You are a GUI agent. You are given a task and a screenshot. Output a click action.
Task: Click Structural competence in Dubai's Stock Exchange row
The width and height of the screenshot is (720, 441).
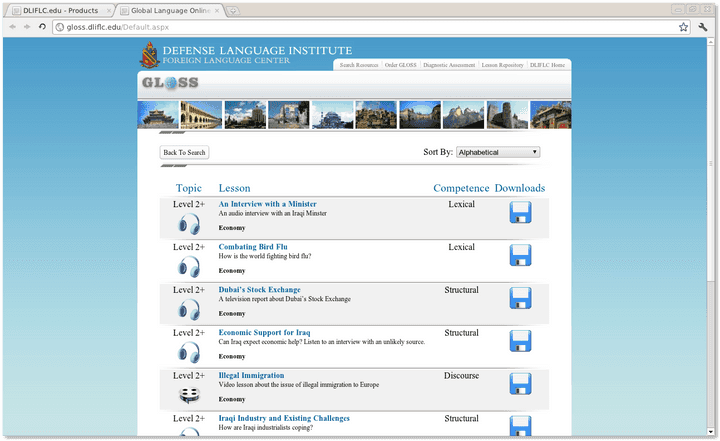click(x=461, y=289)
